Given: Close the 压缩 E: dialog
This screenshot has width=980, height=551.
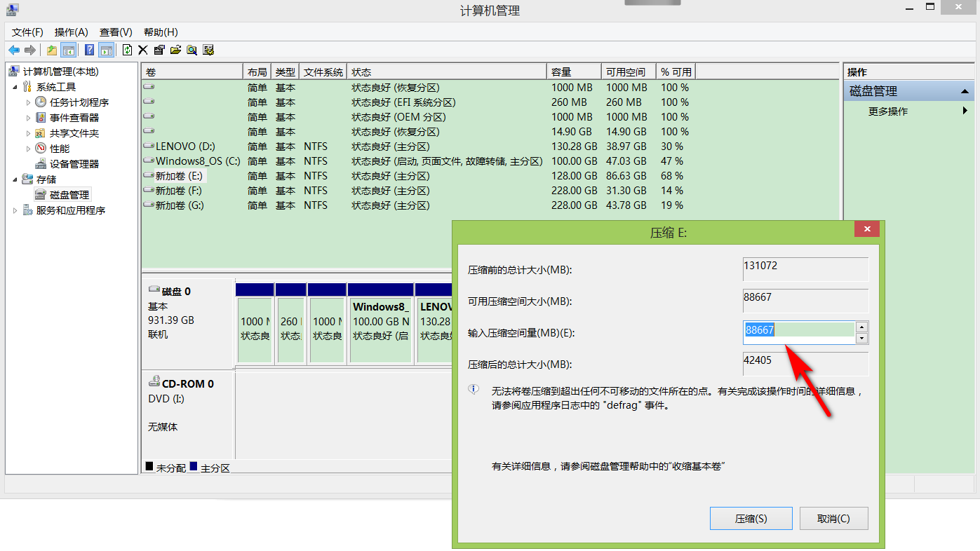Looking at the screenshot, I should pos(867,229).
